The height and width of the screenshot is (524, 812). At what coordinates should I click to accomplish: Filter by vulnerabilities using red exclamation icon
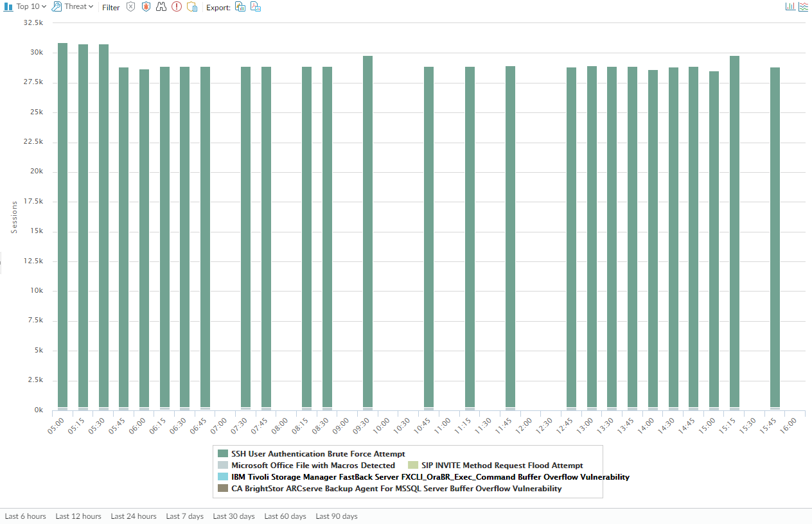177,7
